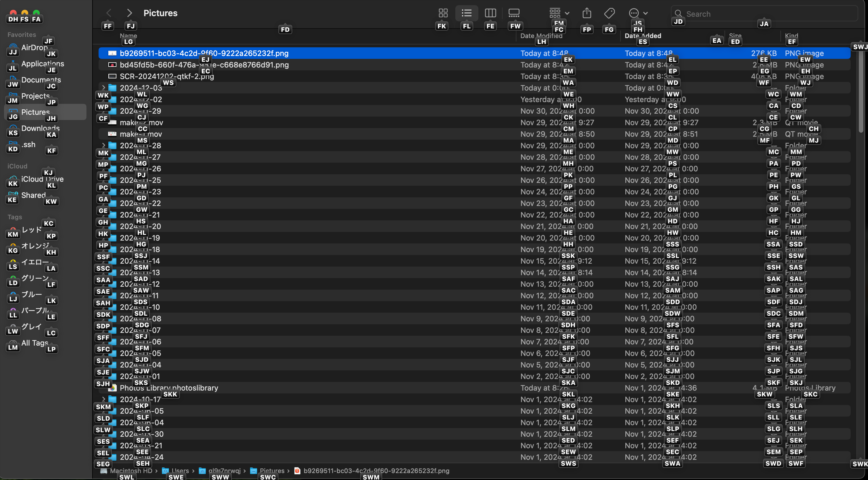Select Pictures in sidebar

tap(45, 112)
